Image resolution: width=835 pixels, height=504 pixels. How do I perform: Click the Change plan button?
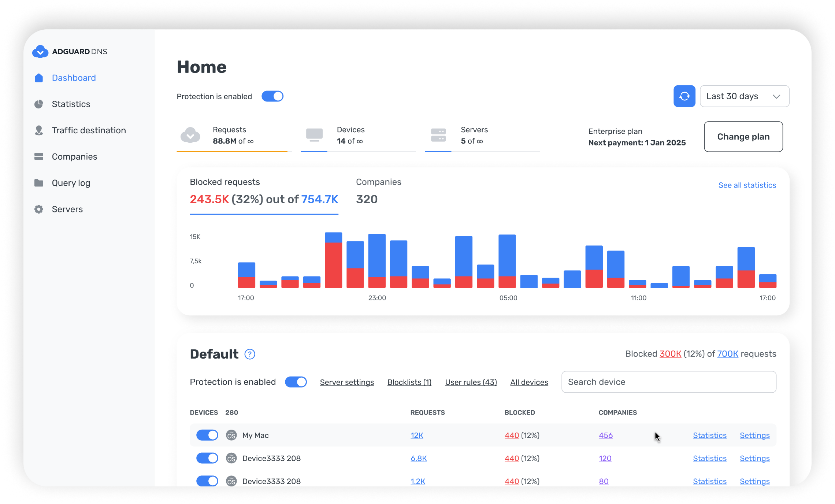743,137
